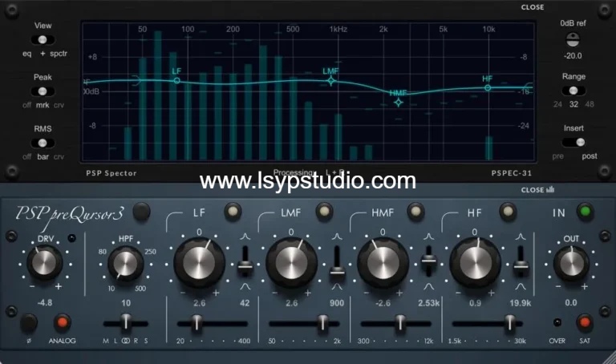The image size is (616, 364).
Task: Flip the RMS off/bar/crv switch
Action: tap(43, 143)
